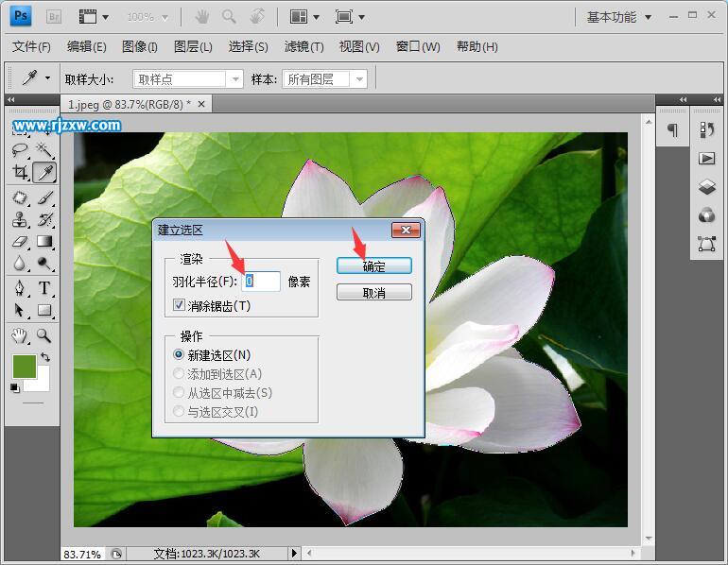Confirm with the 确定 button
This screenshot has width=728, height=565.
point(373,265)
